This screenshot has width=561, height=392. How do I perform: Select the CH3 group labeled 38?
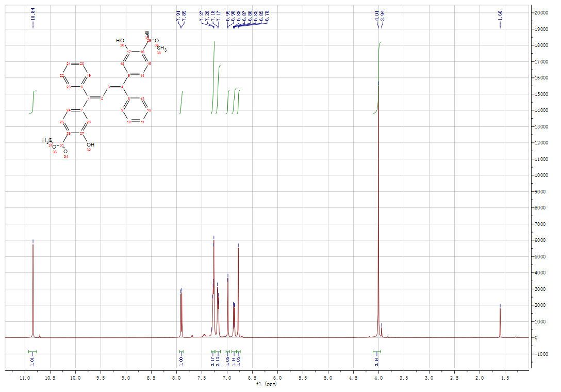[162, 48]
